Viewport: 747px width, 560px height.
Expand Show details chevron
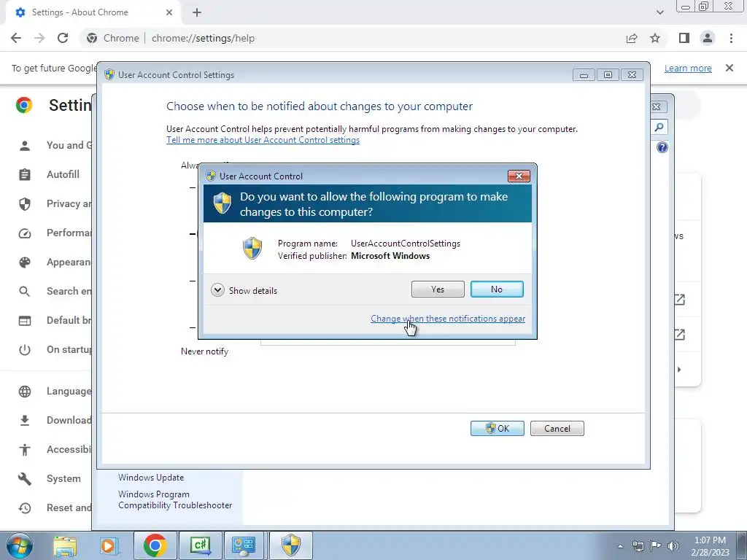[217, 290]
